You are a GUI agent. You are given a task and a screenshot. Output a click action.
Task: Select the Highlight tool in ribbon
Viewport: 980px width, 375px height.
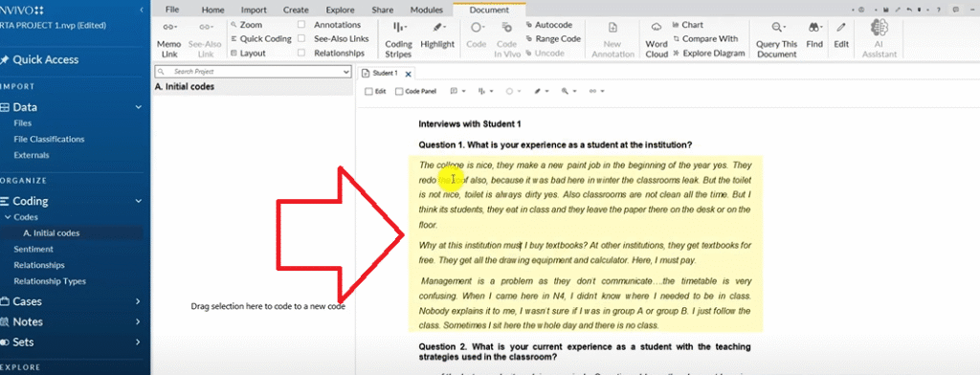point(437,35)
